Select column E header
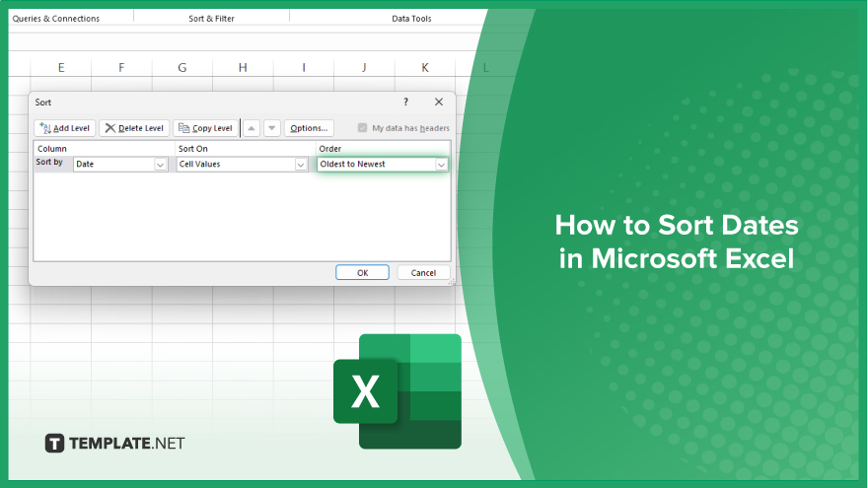 coord(61,67)
